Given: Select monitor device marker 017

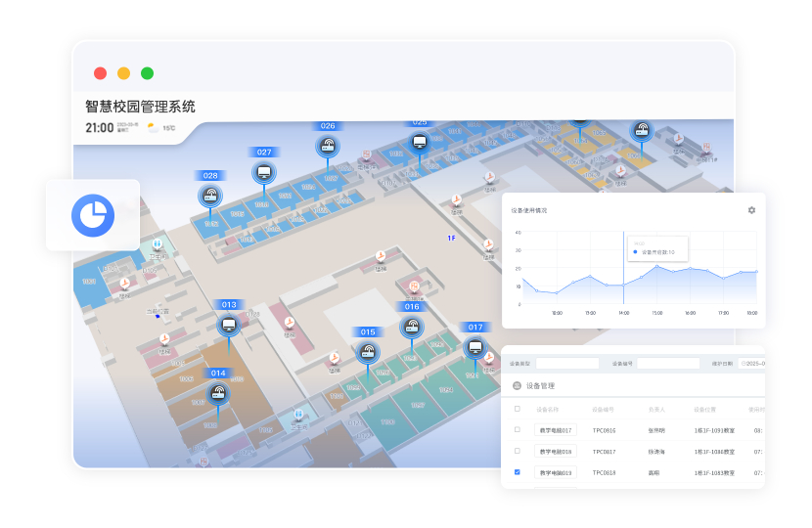Looking at the screenshot, I should click(x=474, y=347).
